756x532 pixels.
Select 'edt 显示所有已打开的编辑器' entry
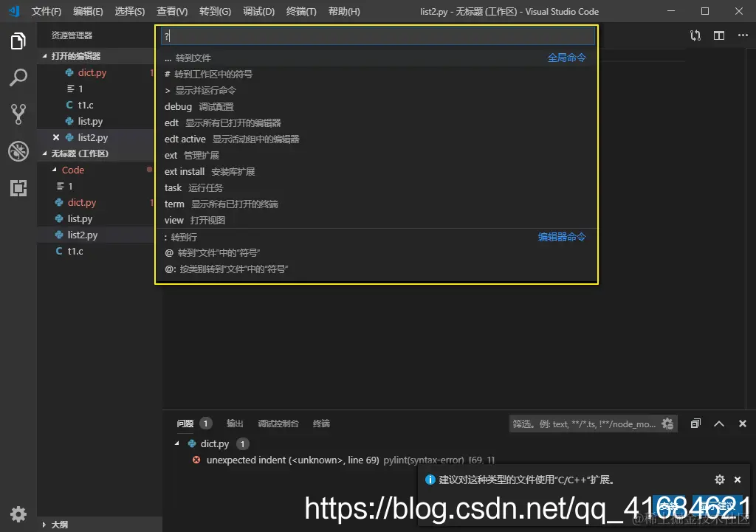376,123
